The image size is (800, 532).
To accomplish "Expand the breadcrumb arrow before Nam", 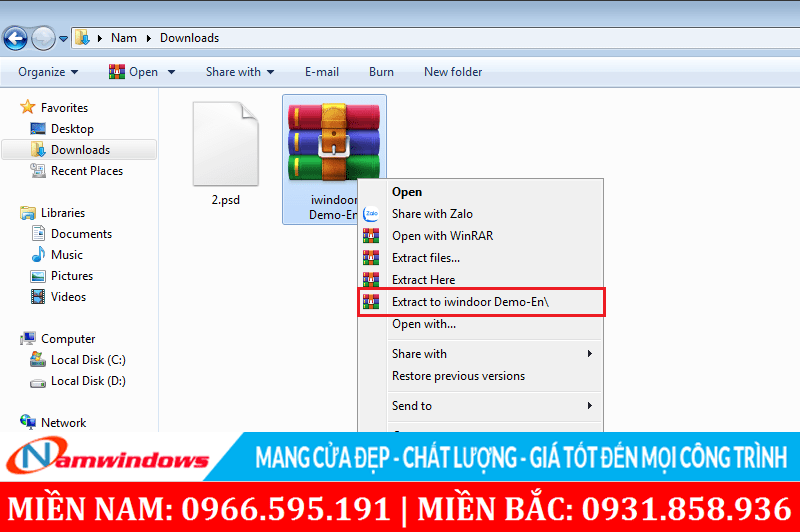I will click(99, 38).
